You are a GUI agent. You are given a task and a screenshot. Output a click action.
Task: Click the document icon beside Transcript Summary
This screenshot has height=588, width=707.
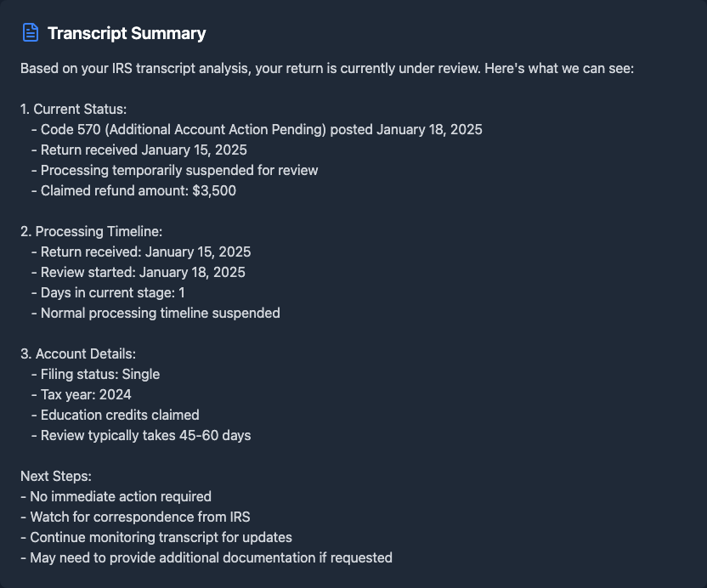[x=31, y=33]
